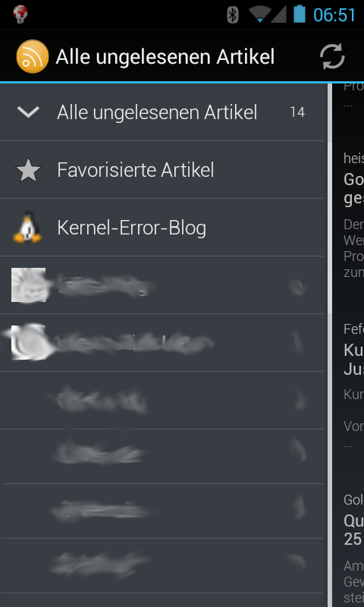This screenshot has height=607, width=364.
Task: Collapse the chevron beside Alle ungelesenen Artikel
Action: point(28,112)
